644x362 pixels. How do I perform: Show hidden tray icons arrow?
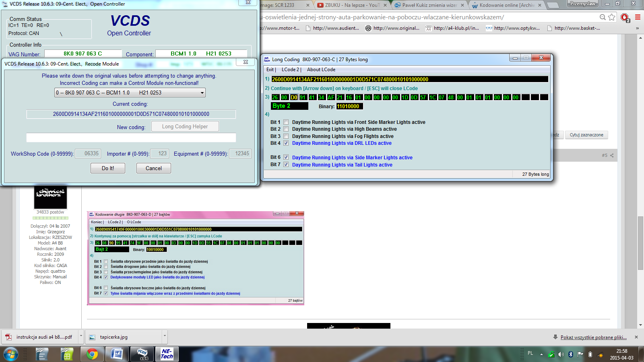541,354
